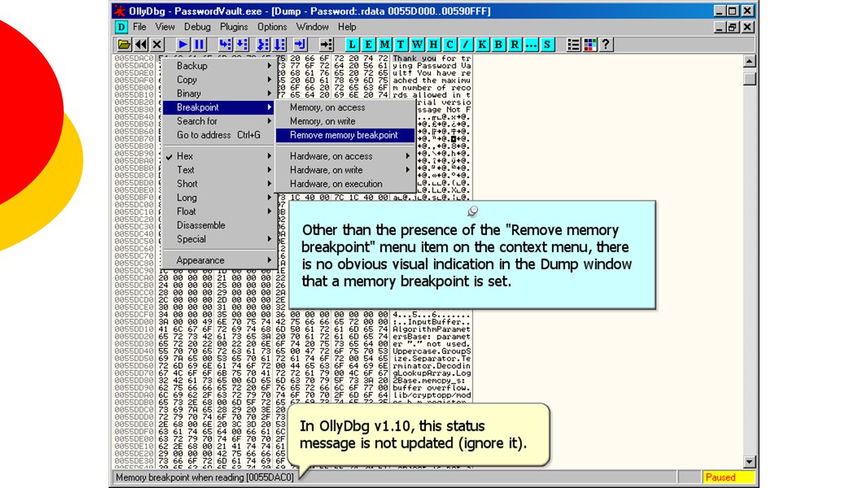Click the question mark Help toolbar icon

606,45
